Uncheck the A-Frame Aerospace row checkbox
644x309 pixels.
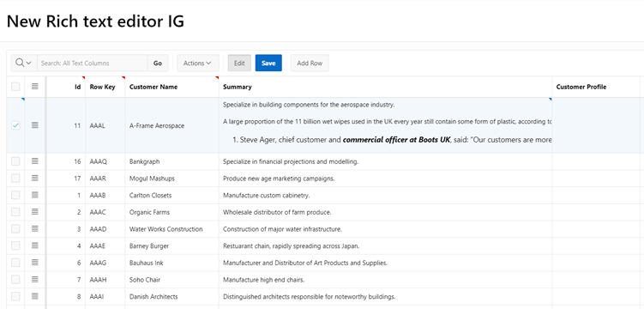click(x=15, y=125)
